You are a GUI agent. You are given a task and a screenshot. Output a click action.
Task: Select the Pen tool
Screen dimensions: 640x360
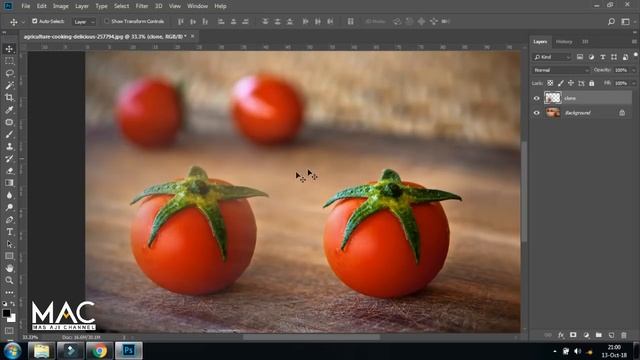pyautogui.click(x=9, y=220)
